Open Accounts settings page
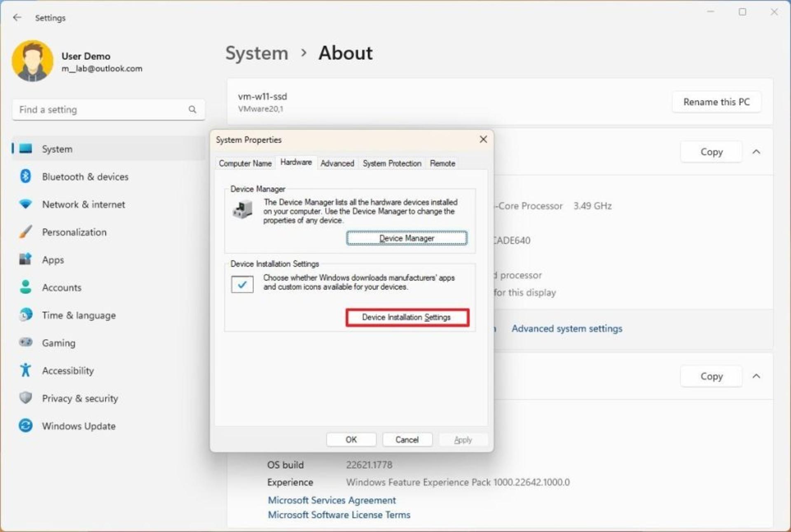Viewport: 791px width, 532px height. tap(109, 287)
